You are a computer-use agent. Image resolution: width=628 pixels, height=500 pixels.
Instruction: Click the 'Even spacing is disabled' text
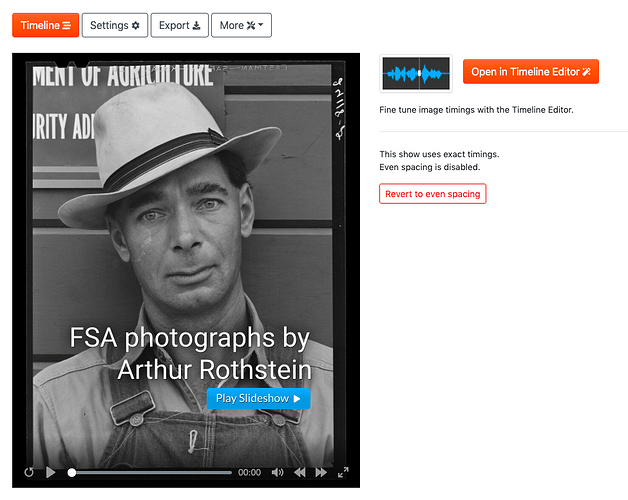tap(430, 167)
